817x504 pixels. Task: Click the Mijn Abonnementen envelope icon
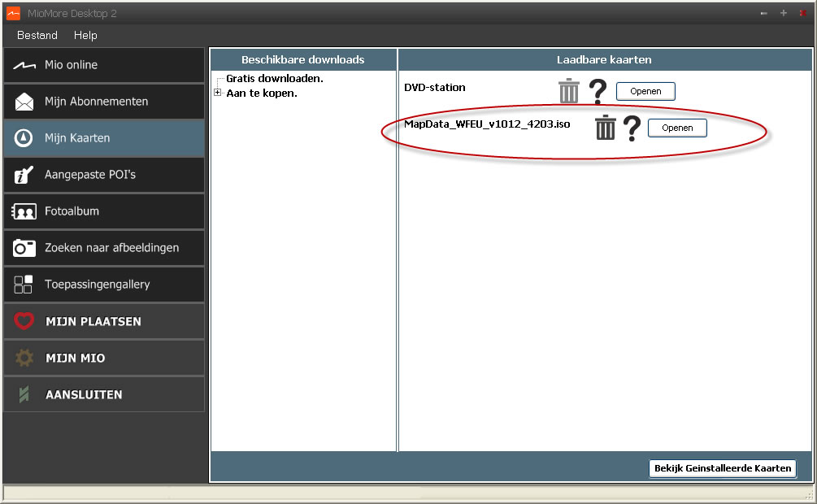tap(24, 102)
